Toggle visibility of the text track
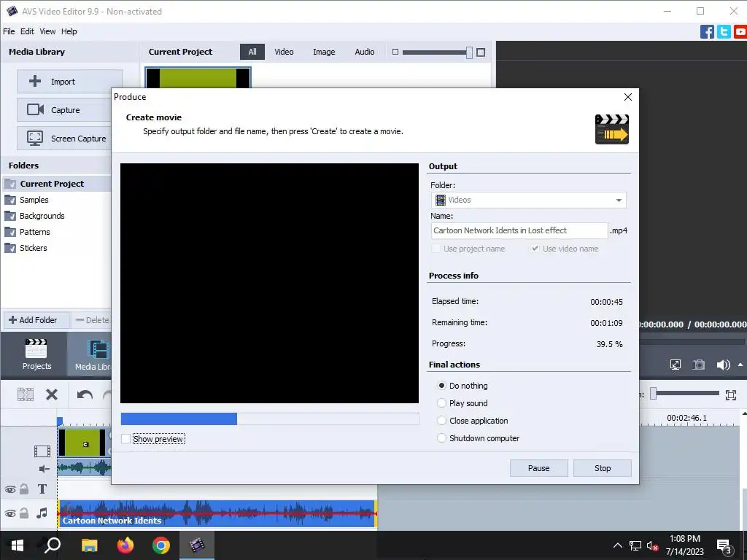This screenshot has height=560, width=747. [10, 489]
